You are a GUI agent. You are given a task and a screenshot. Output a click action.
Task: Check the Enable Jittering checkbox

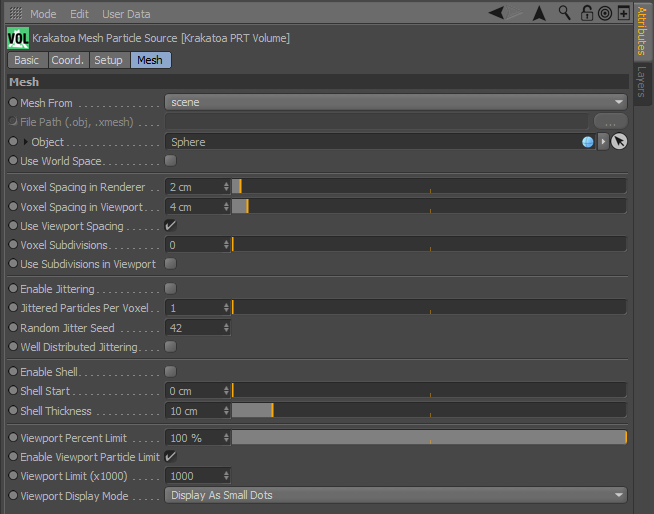click(171, 289)
